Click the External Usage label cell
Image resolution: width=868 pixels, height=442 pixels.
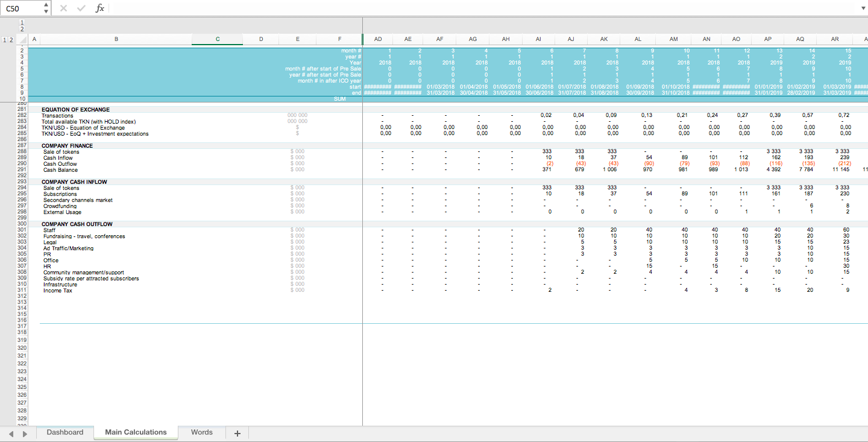coord(62,212)
